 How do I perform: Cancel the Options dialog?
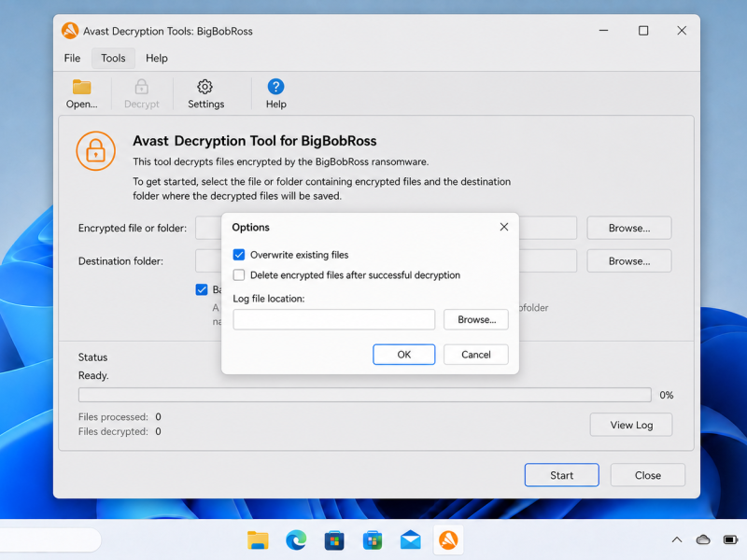coord(476,355)
